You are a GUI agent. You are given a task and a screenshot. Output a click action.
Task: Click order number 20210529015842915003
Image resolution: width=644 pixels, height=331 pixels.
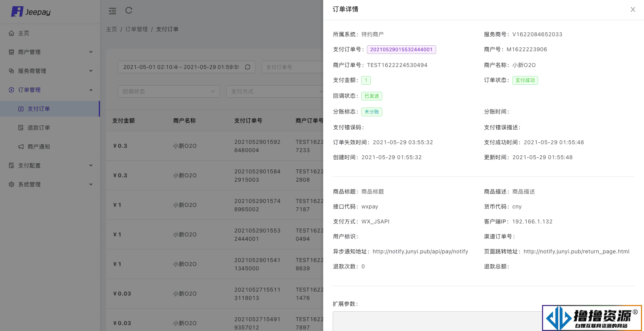click(257, 175)
